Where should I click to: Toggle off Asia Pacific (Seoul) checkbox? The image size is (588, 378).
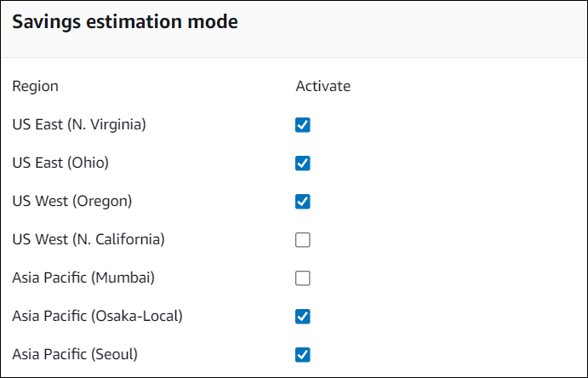[x=303, y=355]
